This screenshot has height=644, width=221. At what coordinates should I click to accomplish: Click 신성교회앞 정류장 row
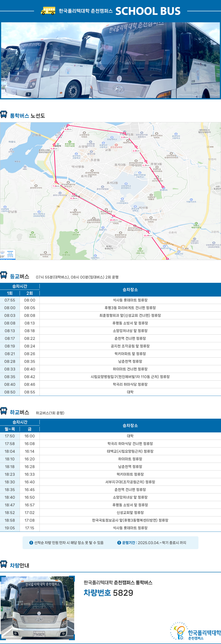(x=130, y=513)
